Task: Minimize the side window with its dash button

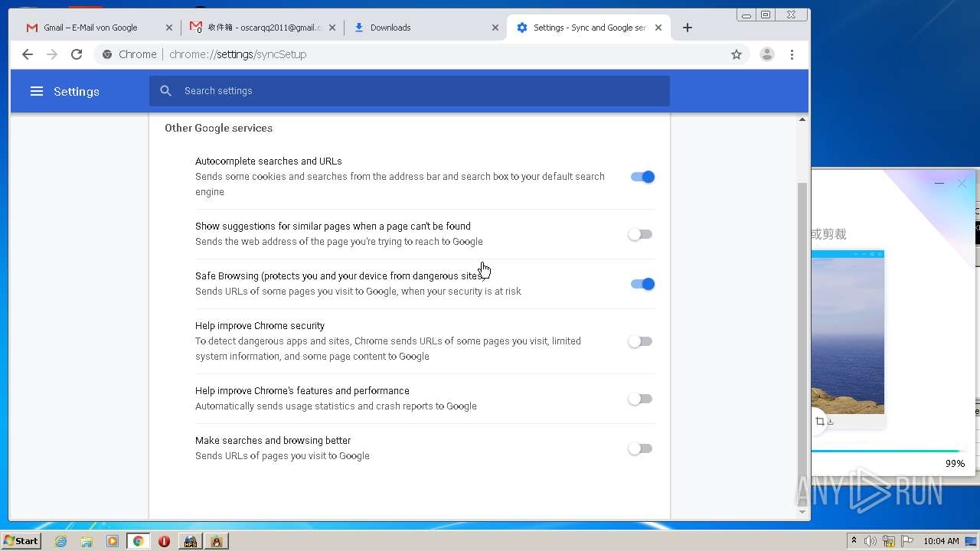Action: tap(939, 183)
